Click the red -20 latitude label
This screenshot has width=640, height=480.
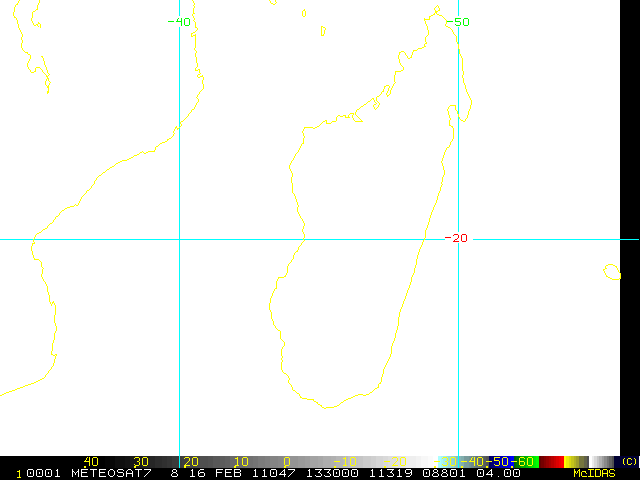(456, 238)
